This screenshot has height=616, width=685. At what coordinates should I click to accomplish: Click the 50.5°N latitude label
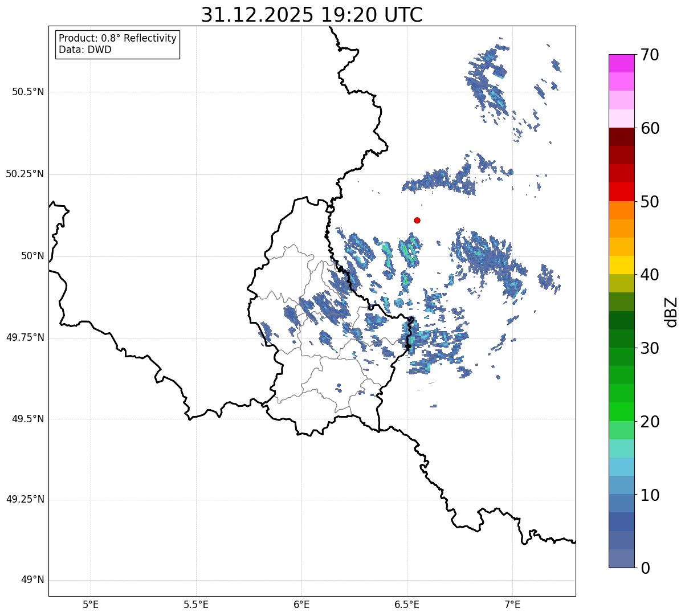click(x=28, y=92)
